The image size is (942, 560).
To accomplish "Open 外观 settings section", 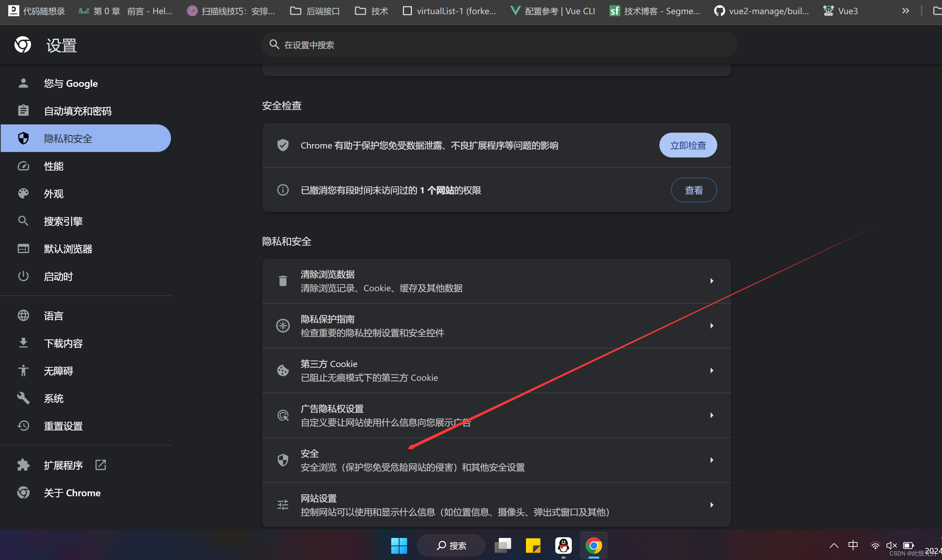I will pyautogui.click(x=53, y=194).
